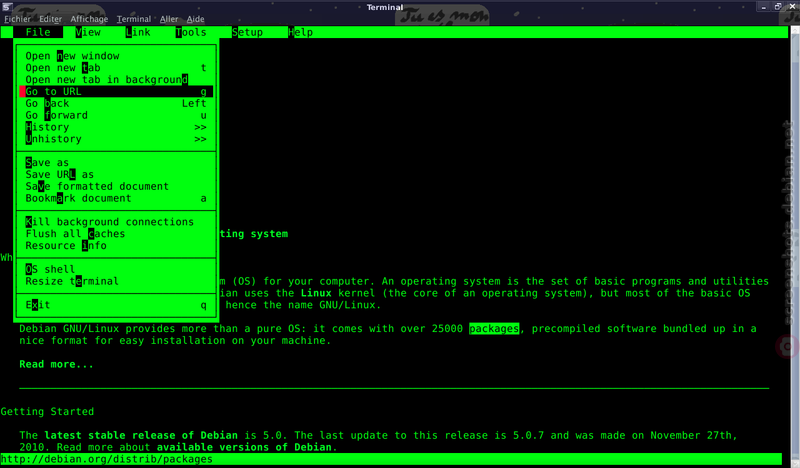
Task: Open latest stable release of Debian link
Action: (x=141, y=435)
